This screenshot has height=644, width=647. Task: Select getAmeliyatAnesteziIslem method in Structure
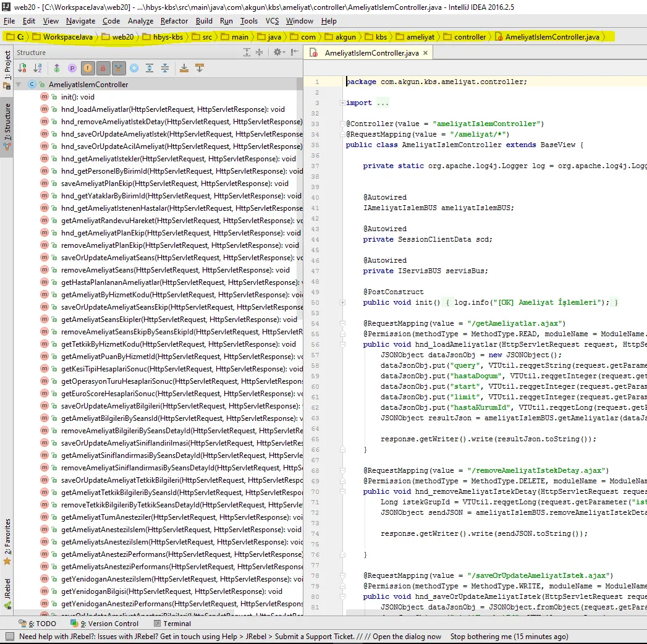[x=181, y=529]
